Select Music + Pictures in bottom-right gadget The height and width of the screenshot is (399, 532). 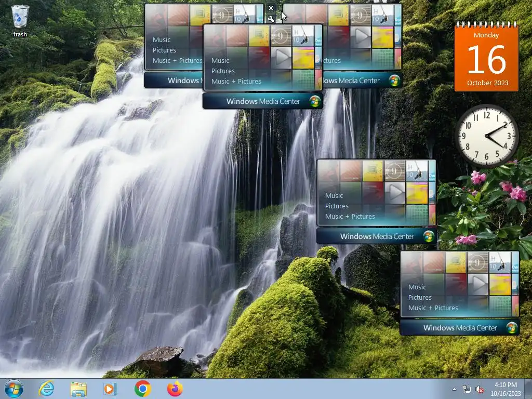pos(433,308)
